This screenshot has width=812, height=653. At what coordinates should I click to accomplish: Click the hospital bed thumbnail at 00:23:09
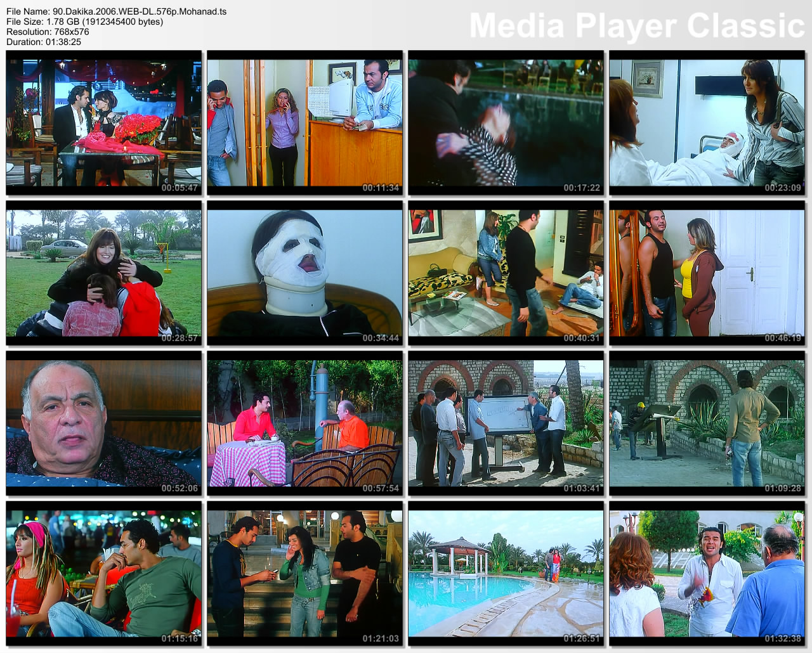pos(707,123)
